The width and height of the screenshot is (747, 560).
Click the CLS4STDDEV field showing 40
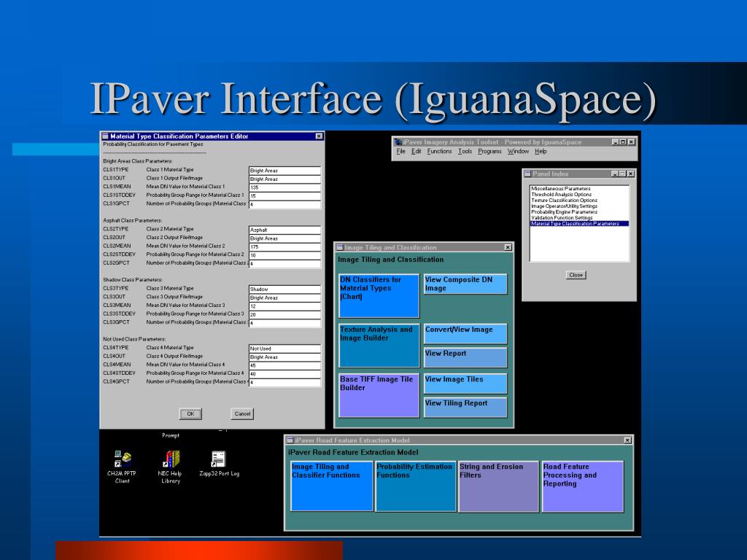[x=285, y=374]
